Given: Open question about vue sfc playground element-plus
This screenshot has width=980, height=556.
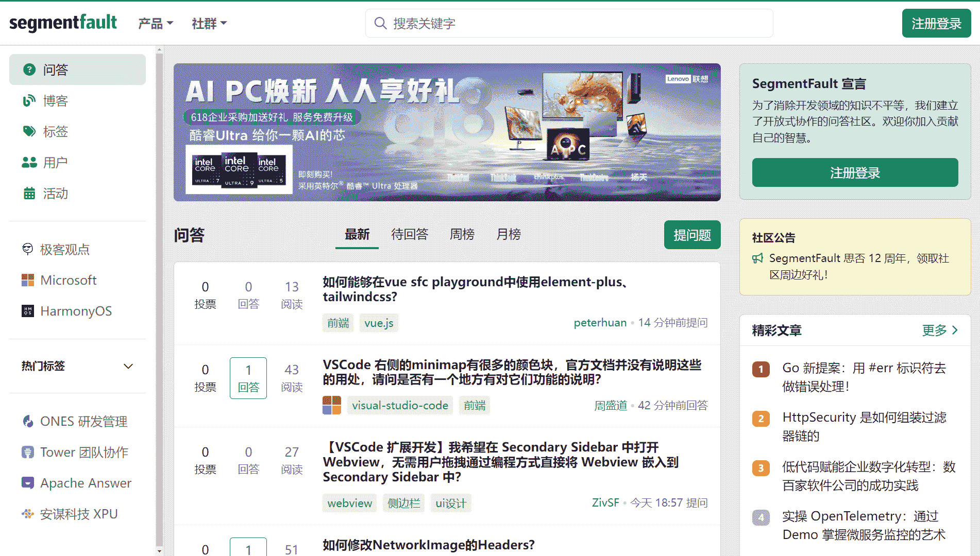Looking at the screenshot, I should click(475, 289).
